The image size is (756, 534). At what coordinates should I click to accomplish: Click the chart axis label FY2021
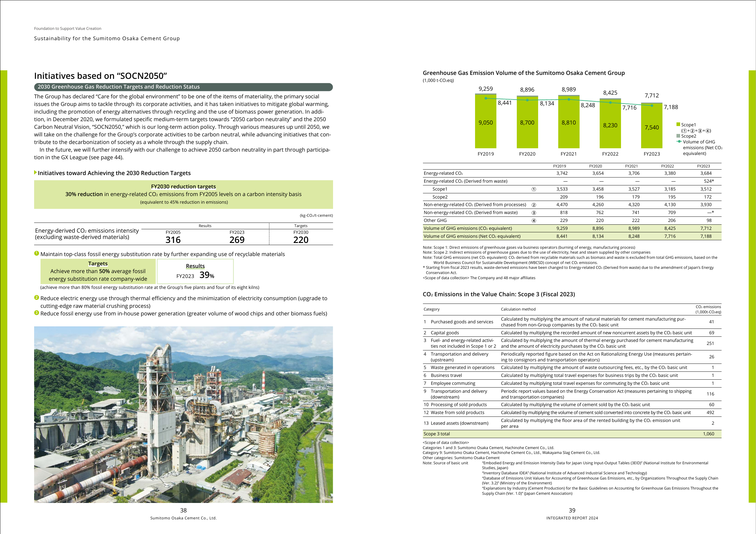[x=569, y=154]
